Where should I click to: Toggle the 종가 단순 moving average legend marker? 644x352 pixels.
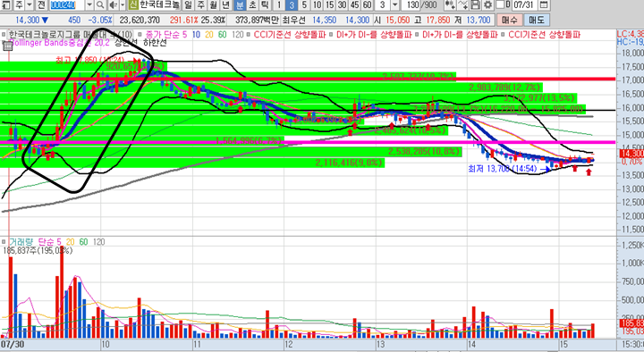click(140, 35)
